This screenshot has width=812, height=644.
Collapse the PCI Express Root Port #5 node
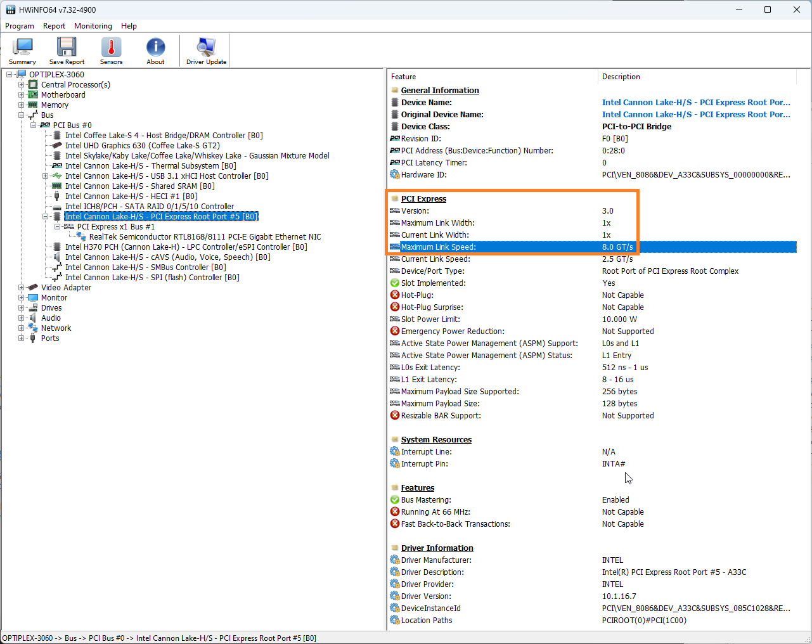(46, 216)
